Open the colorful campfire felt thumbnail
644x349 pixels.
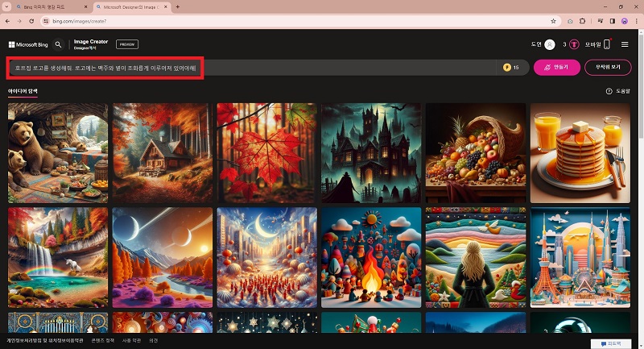pyautogui.click(x=371, y=257)
